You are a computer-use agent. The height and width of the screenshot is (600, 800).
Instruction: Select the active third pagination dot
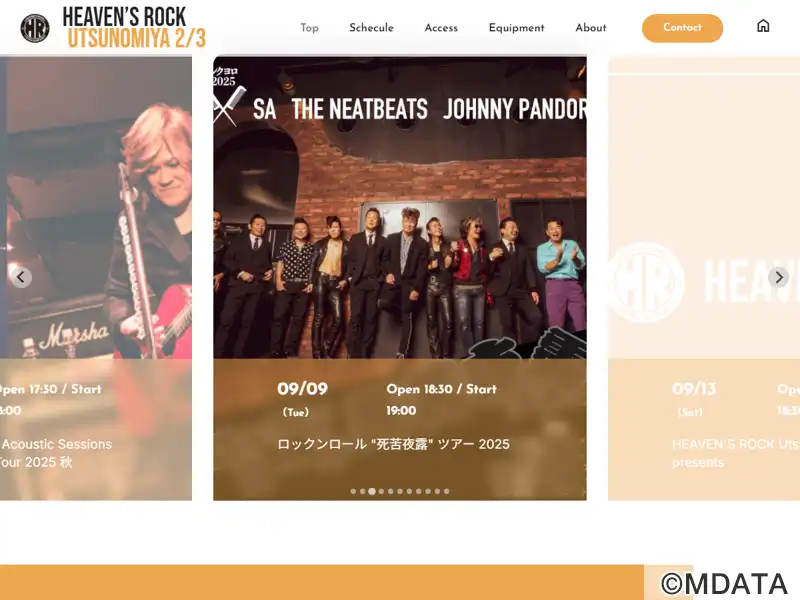click(372, 491)
